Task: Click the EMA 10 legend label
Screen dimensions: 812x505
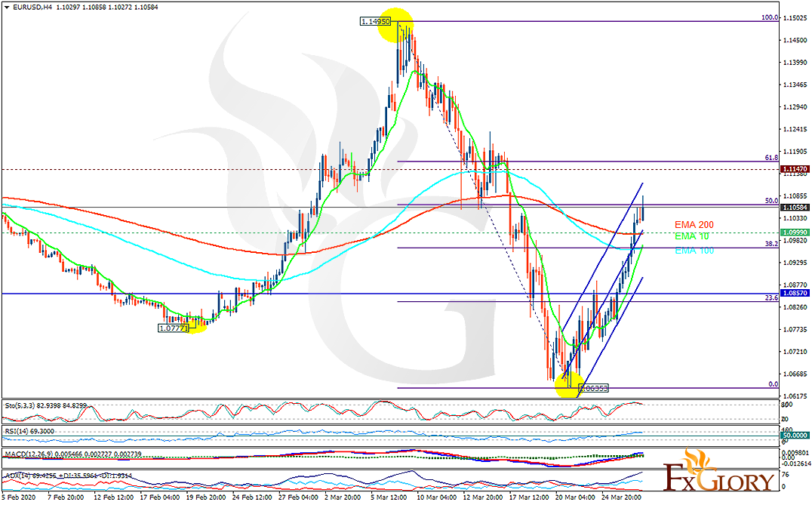Action: 691,236
